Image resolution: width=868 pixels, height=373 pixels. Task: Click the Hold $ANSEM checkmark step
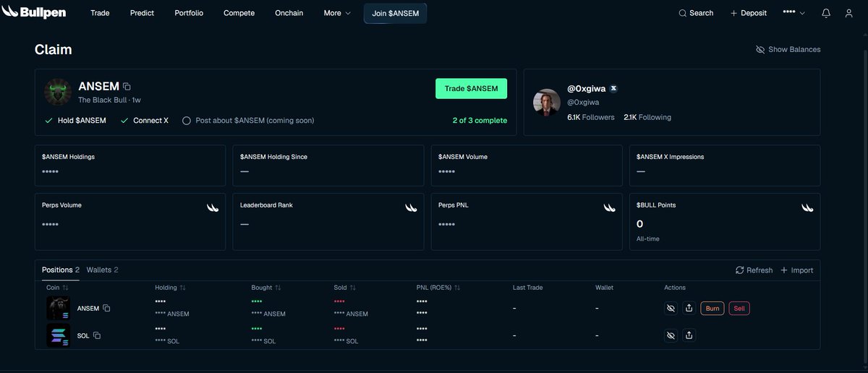75,121
